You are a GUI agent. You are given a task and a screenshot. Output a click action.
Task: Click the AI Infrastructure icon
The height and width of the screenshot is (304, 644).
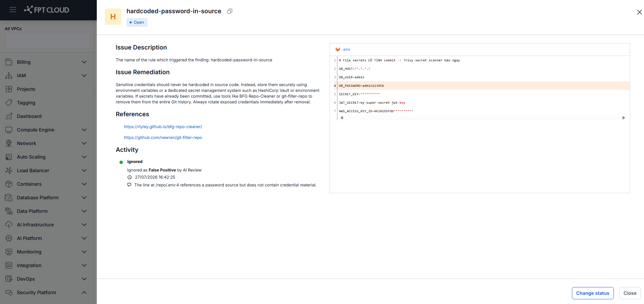pos(9,225)
